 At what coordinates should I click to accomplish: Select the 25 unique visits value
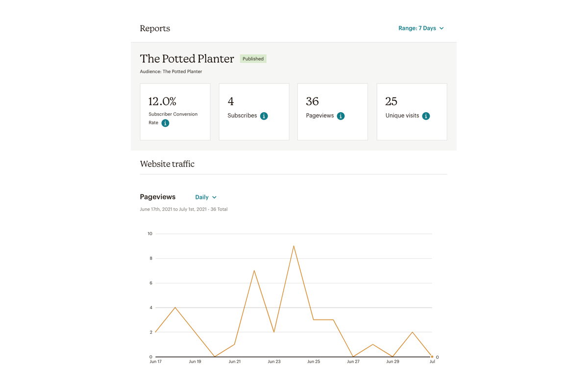[391, 101]
